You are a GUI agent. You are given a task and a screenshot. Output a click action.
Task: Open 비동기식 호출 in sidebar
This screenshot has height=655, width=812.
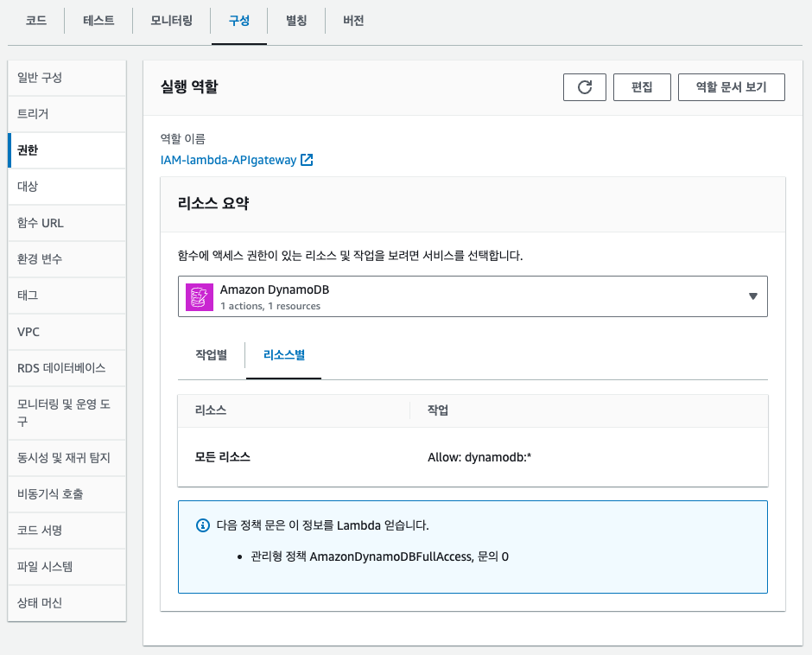click(67, 493)
